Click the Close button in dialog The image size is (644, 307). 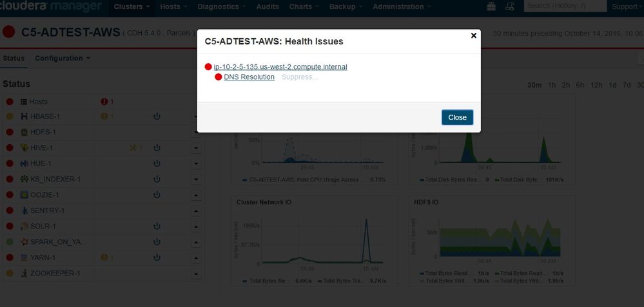coord(457,117)
